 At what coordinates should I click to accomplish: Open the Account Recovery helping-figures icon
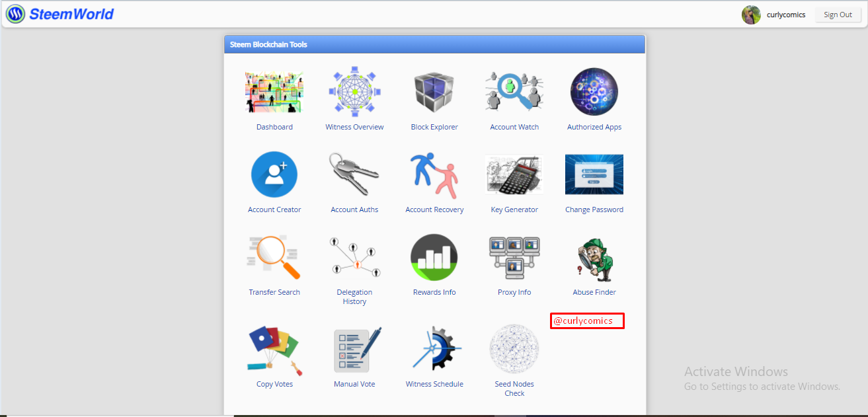coord(434,175)
